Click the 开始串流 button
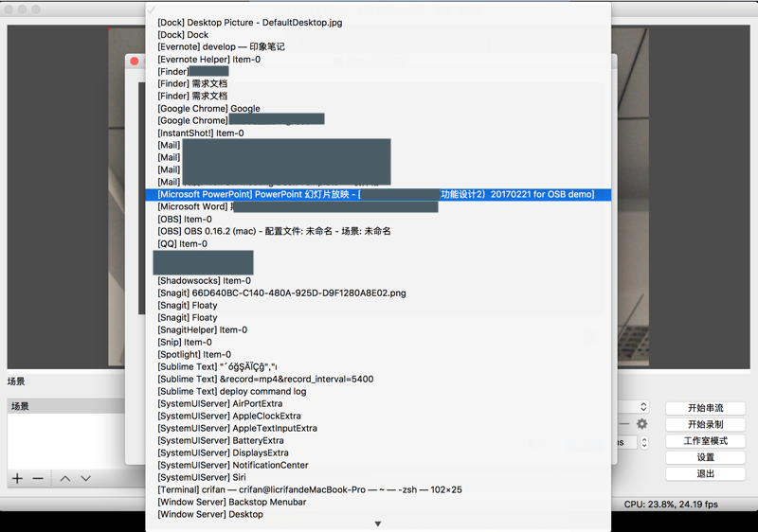This screenshot has height=532, width=758. click(x=705, y=408)
